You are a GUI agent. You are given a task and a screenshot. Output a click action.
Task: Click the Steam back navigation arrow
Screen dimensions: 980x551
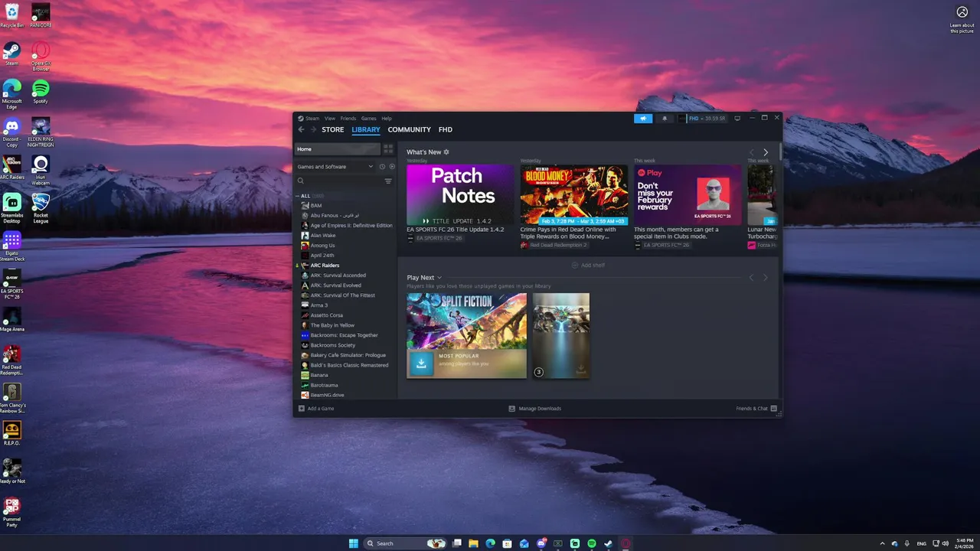tap(301, 129)
